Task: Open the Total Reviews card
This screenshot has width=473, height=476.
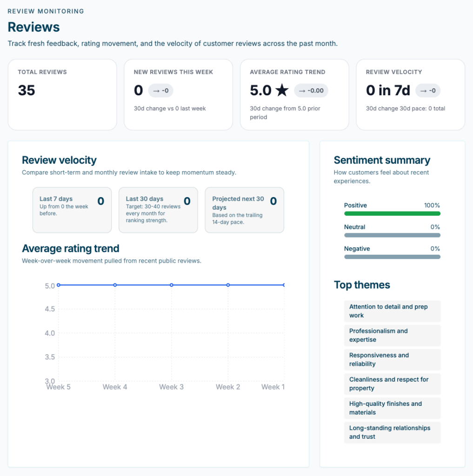Action: click(62, 94)
